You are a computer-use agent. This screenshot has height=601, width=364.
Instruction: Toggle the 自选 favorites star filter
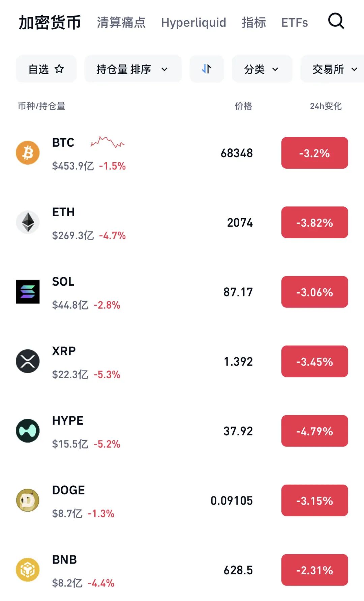46,69
